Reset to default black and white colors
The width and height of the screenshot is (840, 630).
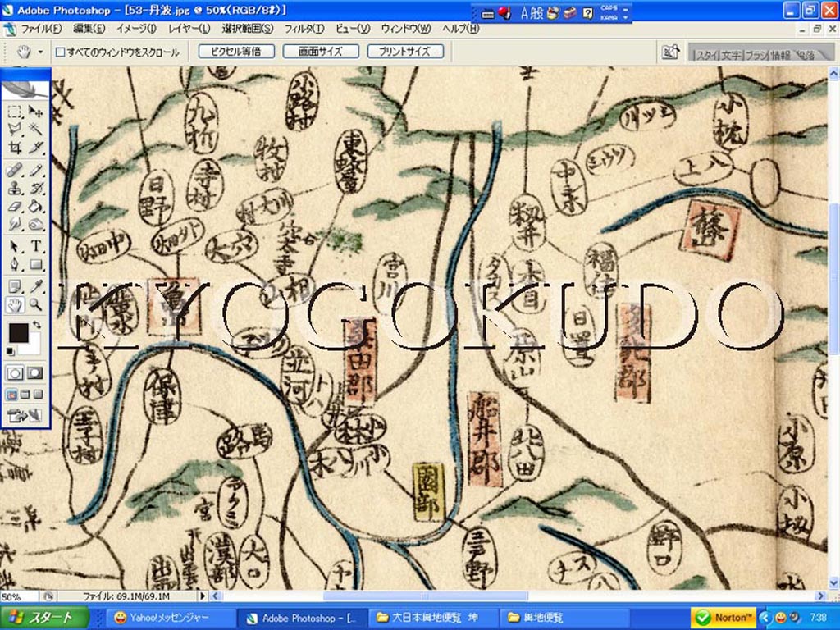tap(11, 351)
